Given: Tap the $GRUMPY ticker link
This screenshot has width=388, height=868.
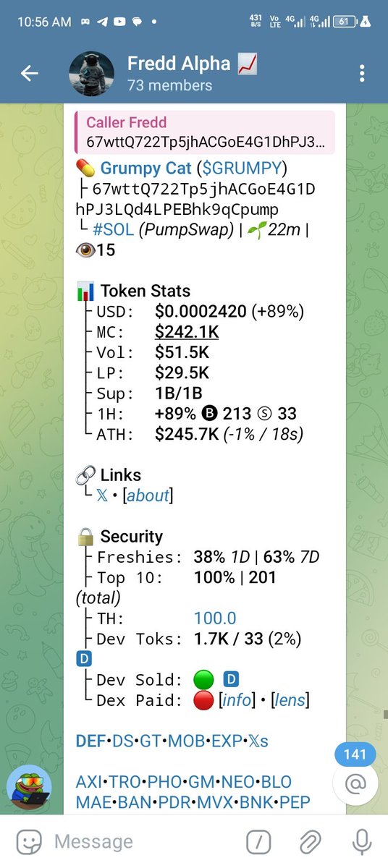Looking at the screenshot, I should 242,169.
